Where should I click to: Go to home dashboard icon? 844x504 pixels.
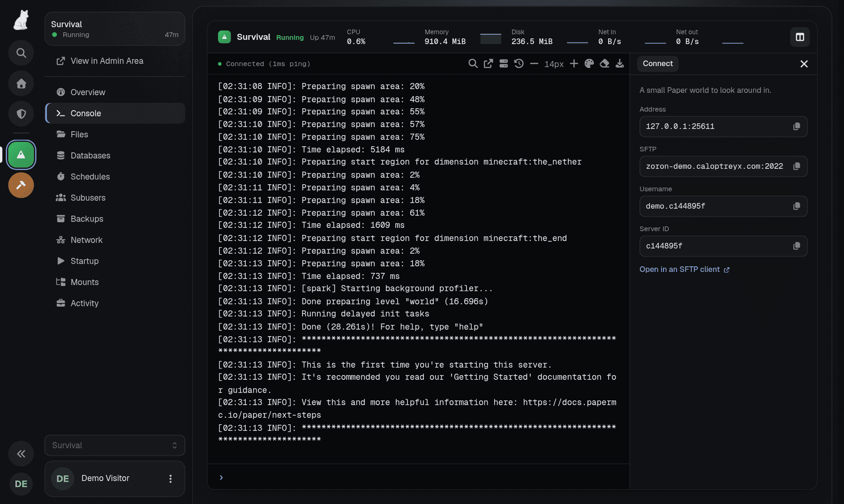(x=21, y=83)
